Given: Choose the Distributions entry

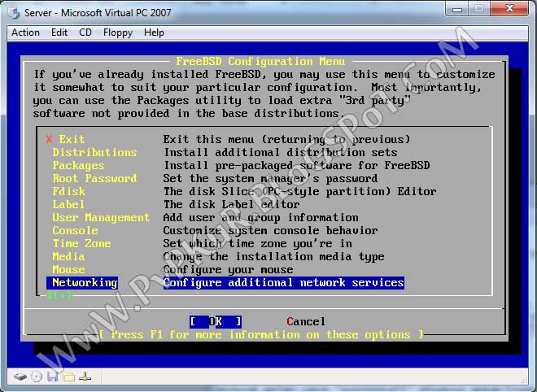Looking at the screenshot, I should coord(94,152).
